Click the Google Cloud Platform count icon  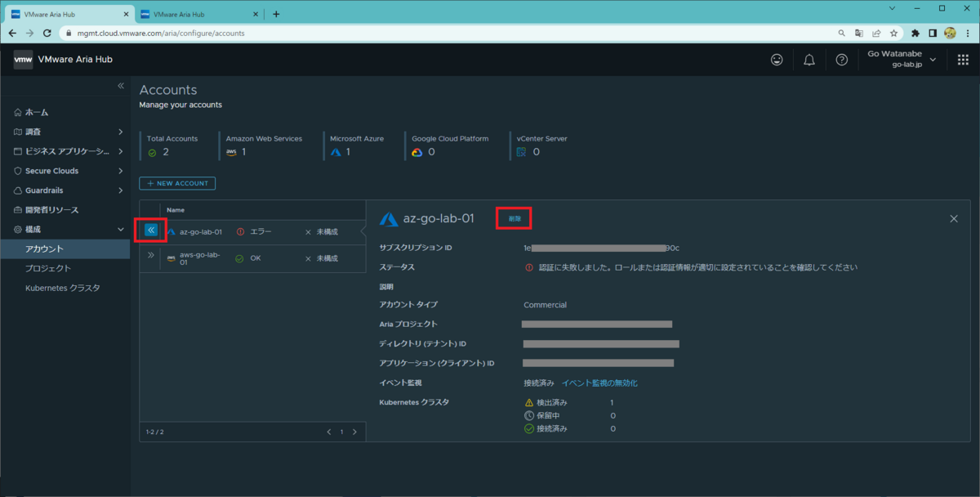417,152
